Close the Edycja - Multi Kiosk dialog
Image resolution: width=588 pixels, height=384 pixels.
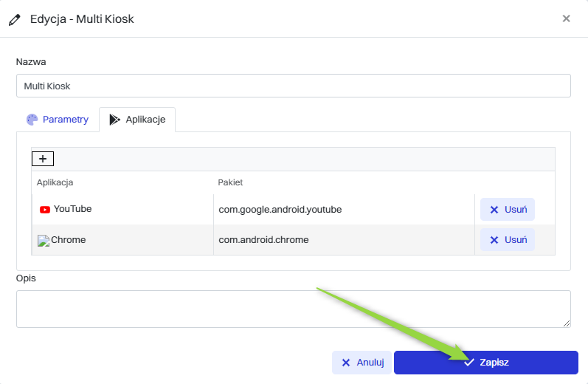coord(566,18)
